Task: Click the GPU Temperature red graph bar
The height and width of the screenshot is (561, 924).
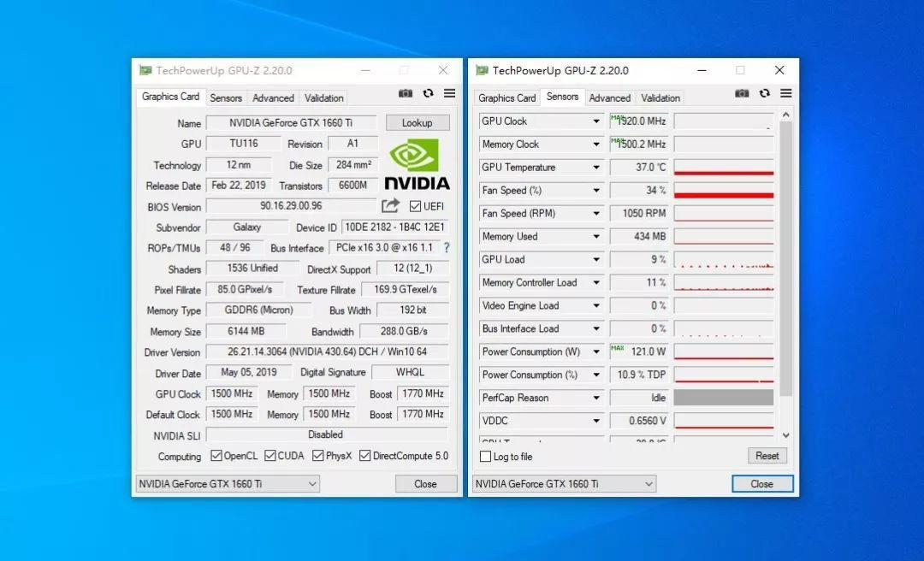Action: [724, 174]
